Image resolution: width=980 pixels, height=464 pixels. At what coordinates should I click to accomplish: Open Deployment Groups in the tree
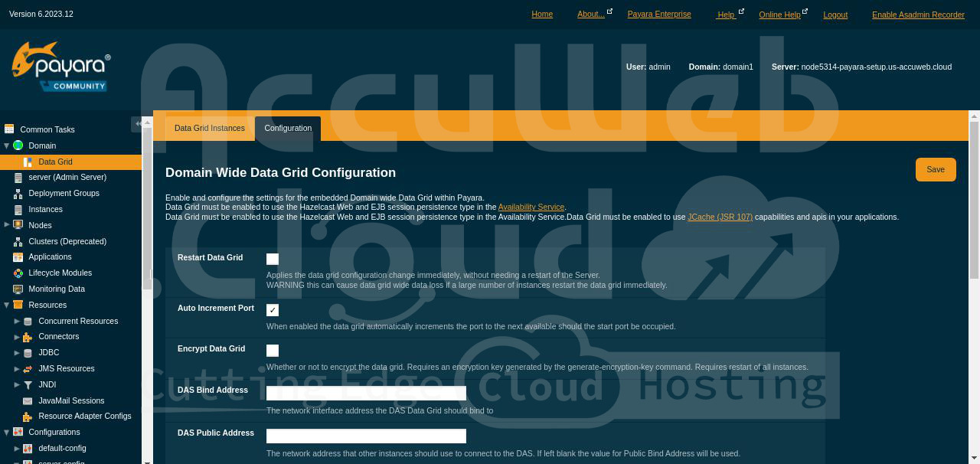[64, 194]
